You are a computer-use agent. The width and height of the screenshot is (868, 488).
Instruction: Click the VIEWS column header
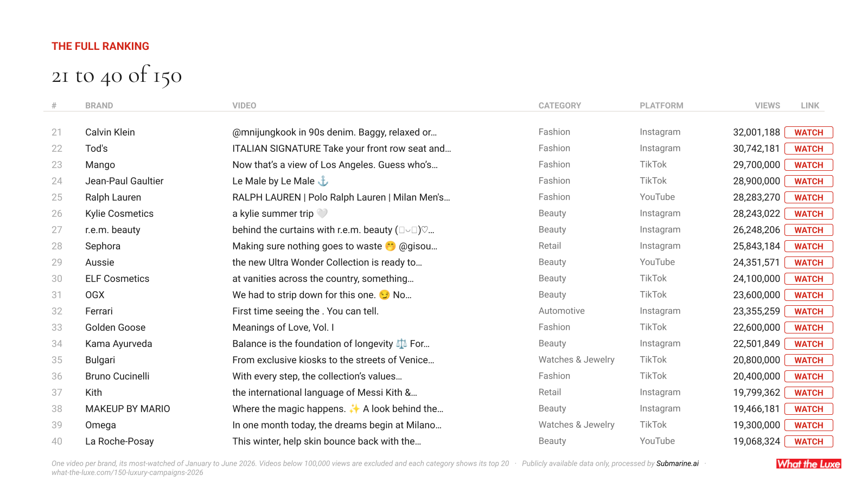coord(768,106)
